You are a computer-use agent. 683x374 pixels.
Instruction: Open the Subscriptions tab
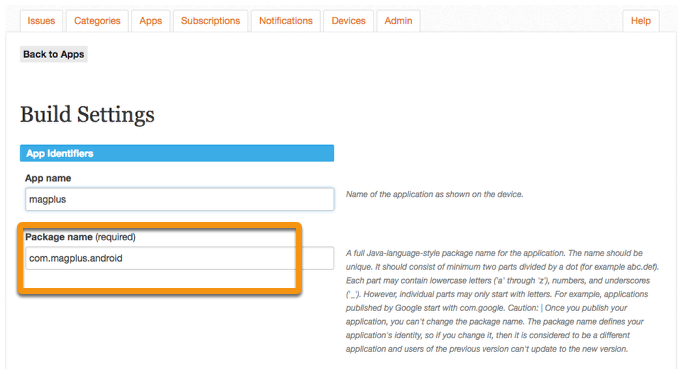pyautogui.click(x=210, y=21)
